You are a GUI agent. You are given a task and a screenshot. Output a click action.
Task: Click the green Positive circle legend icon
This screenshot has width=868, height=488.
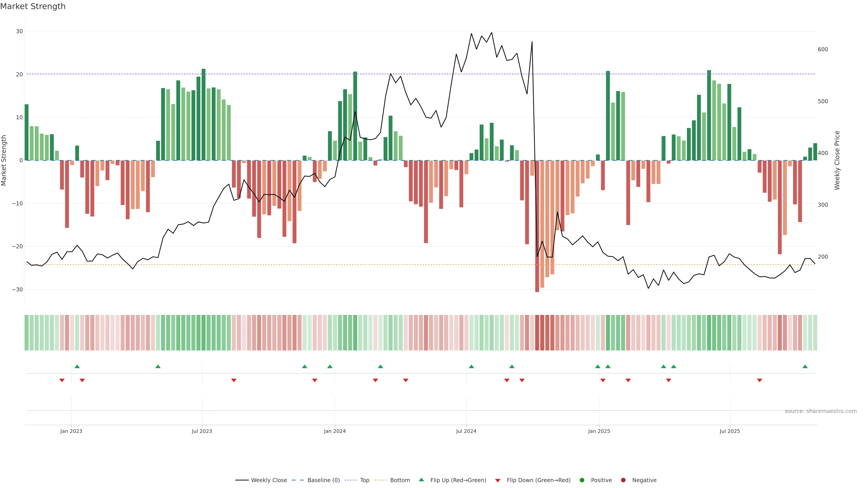pyautogui.click(x=582, y=480)
